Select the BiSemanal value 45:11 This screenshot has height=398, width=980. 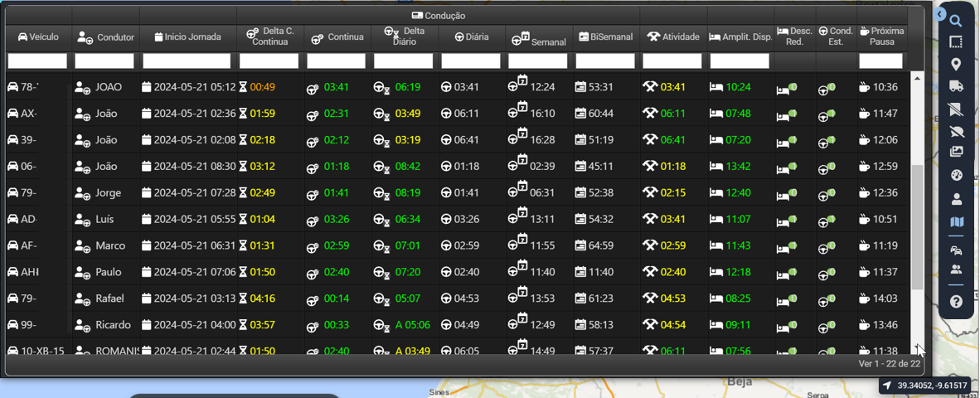[x=600, y=167]
